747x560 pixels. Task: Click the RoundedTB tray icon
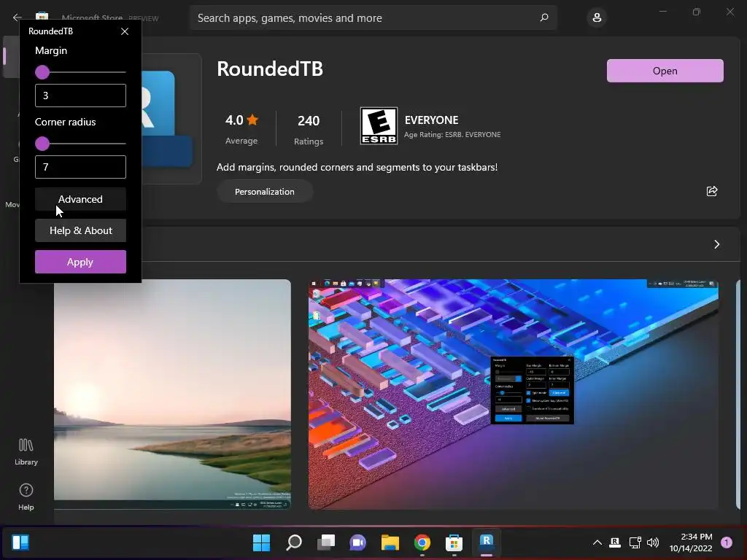click(x=615, y=542)
